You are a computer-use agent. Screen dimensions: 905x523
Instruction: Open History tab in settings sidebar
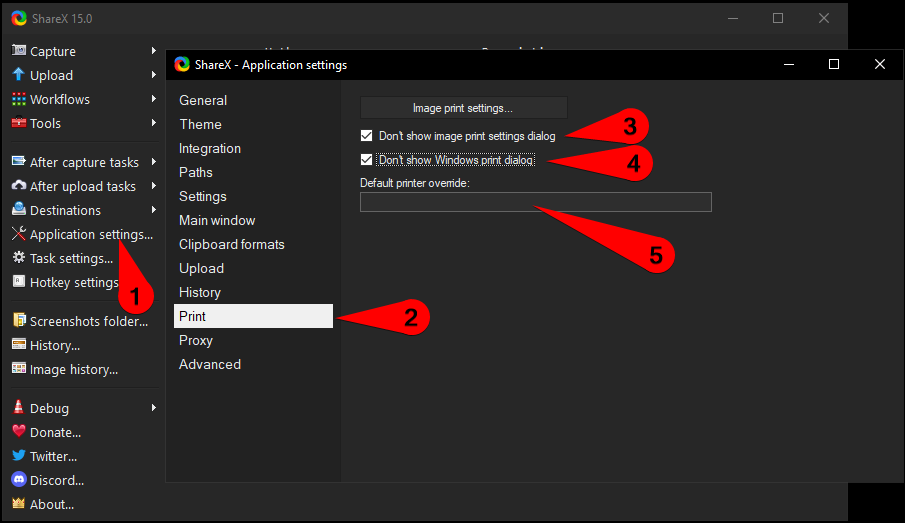[253, 292]
